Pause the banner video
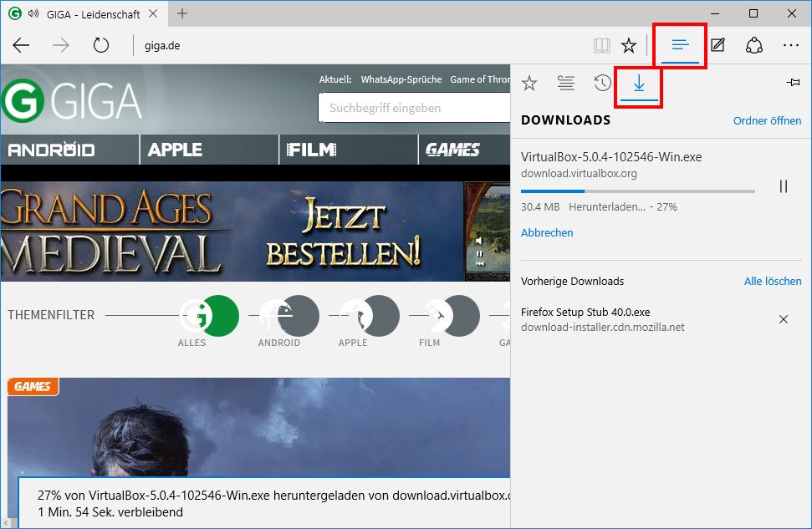This screenshot has width=812, height=529. (479, 253)
